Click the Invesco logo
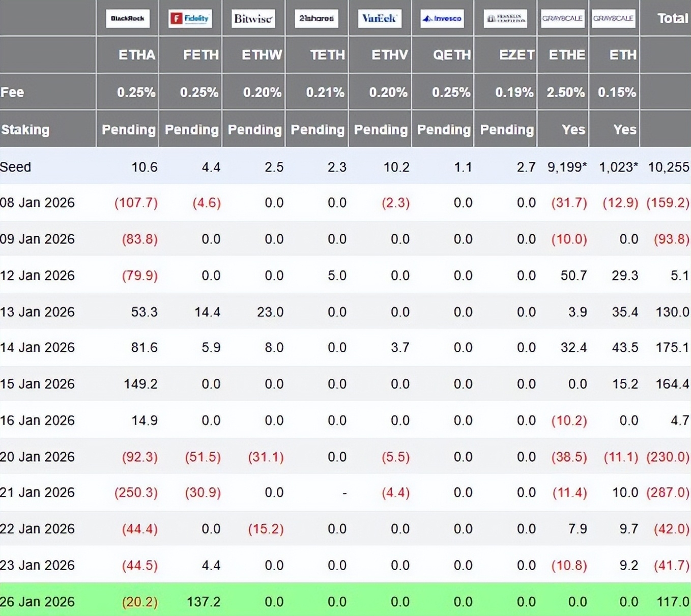The image size is (691, 616). [442, 19]
